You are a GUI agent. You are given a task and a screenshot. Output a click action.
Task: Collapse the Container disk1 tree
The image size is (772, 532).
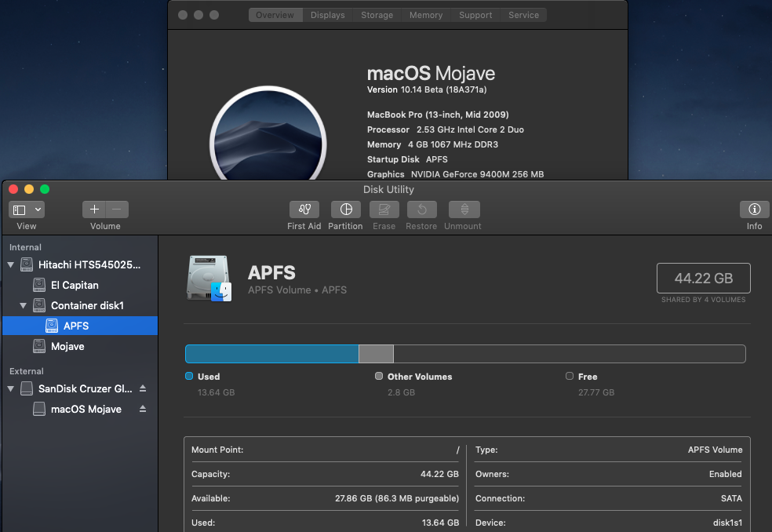tap(24, 305)
